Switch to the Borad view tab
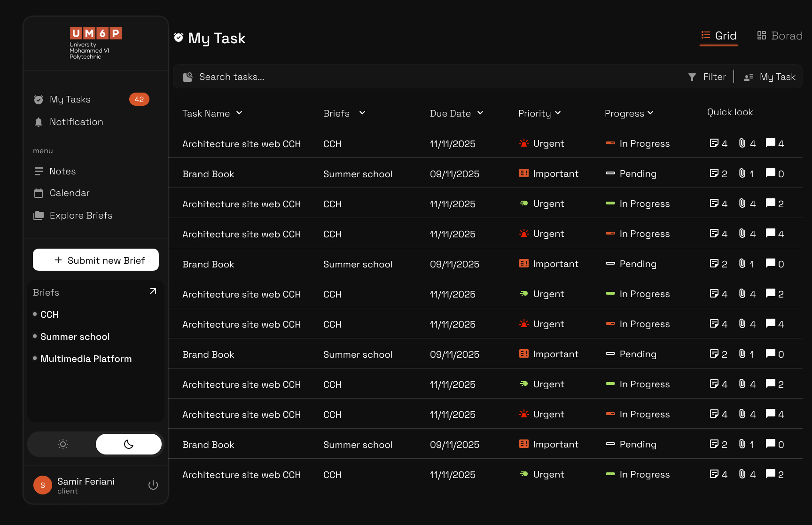The image size is (812, 525). point(780,36)
